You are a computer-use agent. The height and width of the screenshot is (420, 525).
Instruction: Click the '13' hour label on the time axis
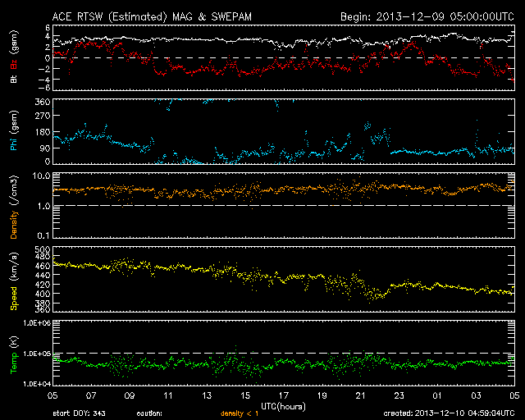click(207, 395)
